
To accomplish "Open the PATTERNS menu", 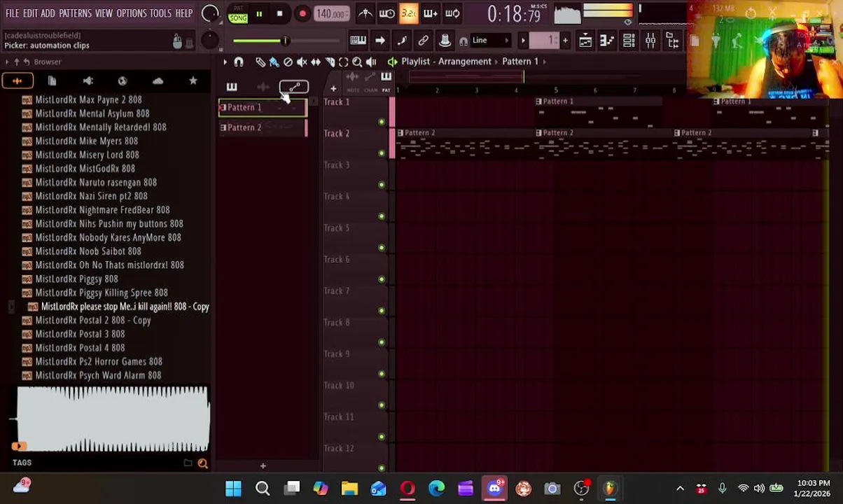I will 75,13.
